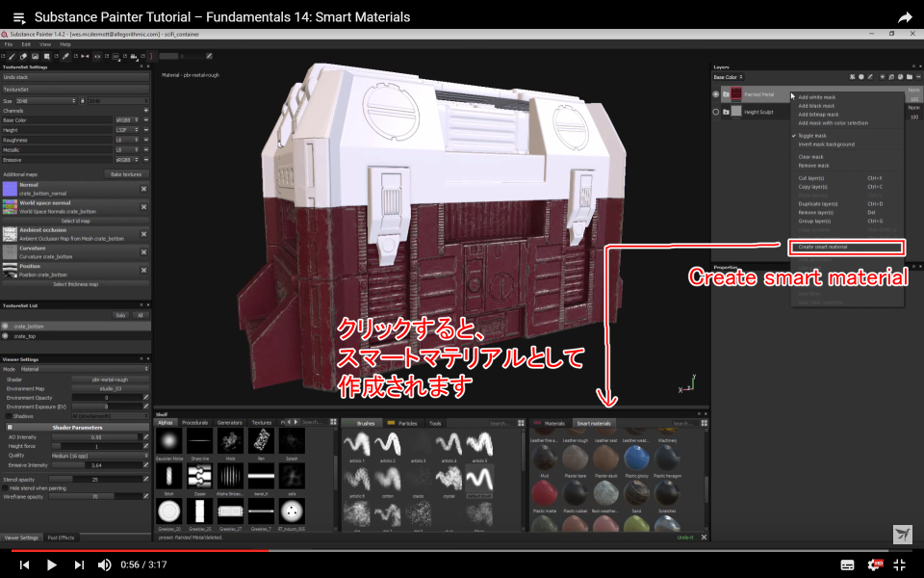Select the Eraser tool in toolbar

click(23, 56)
